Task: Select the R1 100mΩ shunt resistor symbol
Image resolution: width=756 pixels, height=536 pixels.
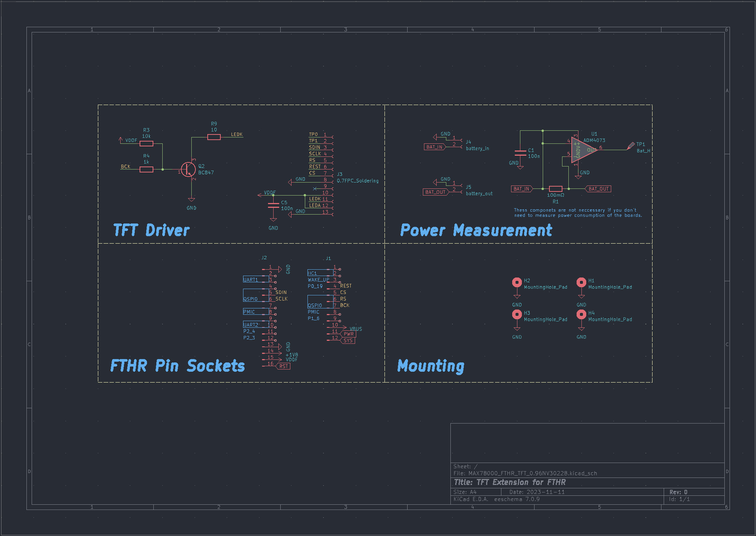Action: pyautogui.click(x=555, y=189)
